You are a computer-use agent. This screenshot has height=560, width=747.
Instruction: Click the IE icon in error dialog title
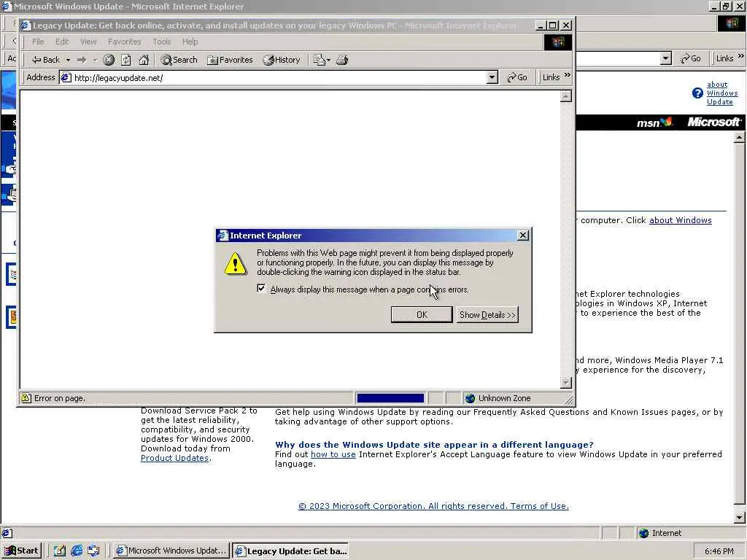pos(222,236)
